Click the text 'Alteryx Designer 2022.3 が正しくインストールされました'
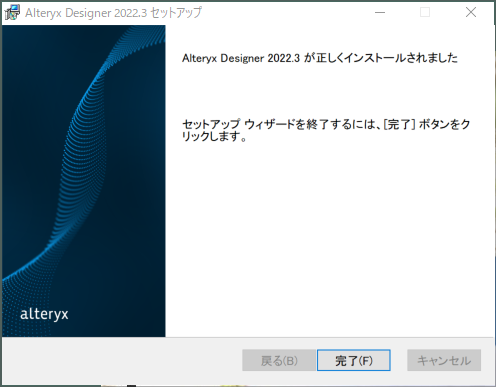This screenshot has width=496, height=387. (320, 58)
